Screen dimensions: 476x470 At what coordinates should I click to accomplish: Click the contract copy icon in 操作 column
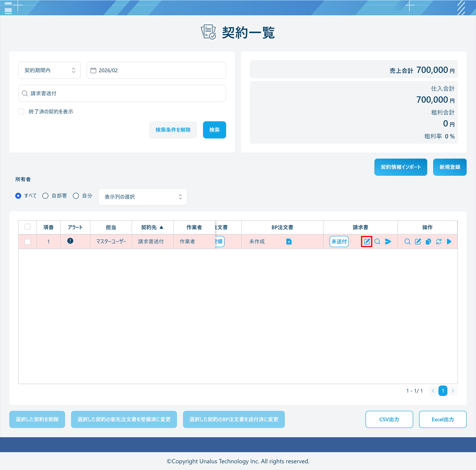pyautogui.click(x=428, y=242)
